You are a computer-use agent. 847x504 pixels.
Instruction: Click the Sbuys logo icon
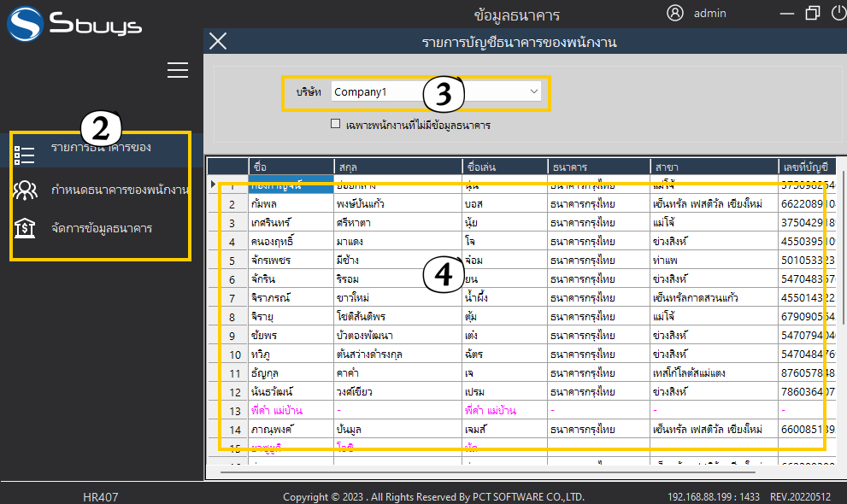click(25, 24)
